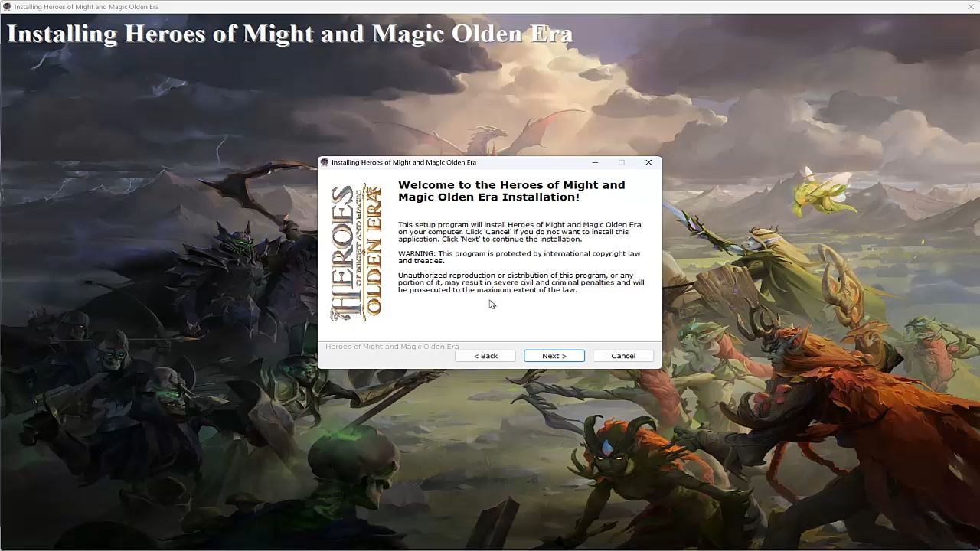
Task: Cancel the Heroes of Might and Magic installation
Action: [x=623, y=356]
